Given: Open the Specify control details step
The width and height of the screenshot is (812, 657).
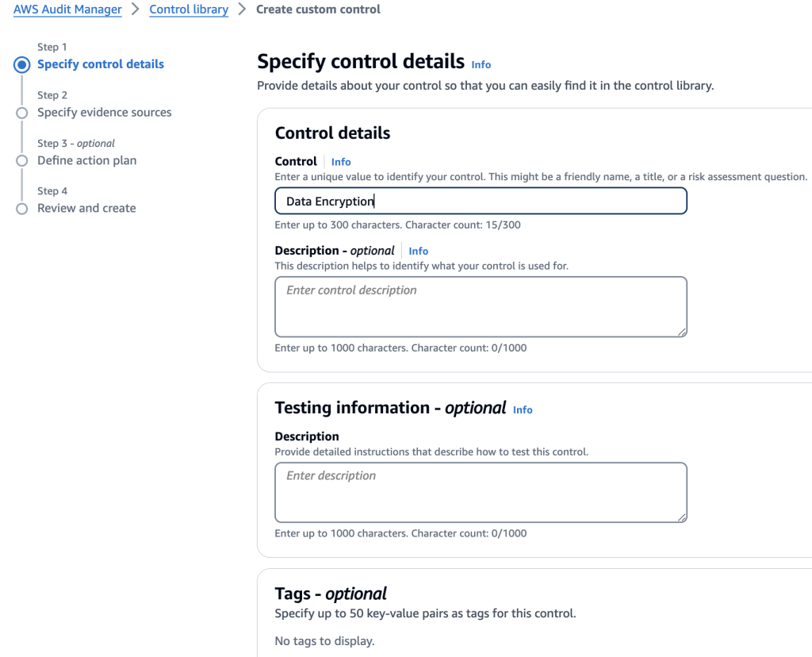Looking at the screenshot, I should 101,64.
